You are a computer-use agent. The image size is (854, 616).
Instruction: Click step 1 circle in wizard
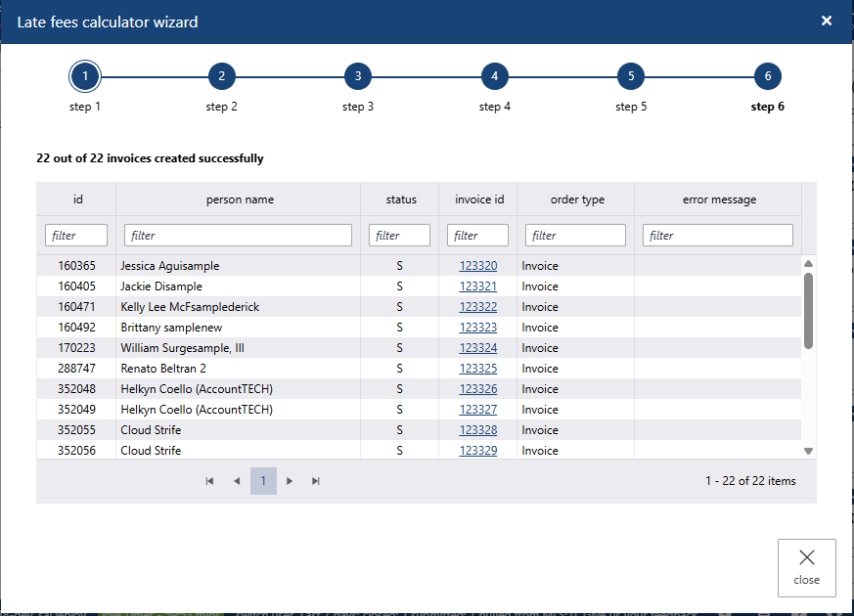(85, 76)
